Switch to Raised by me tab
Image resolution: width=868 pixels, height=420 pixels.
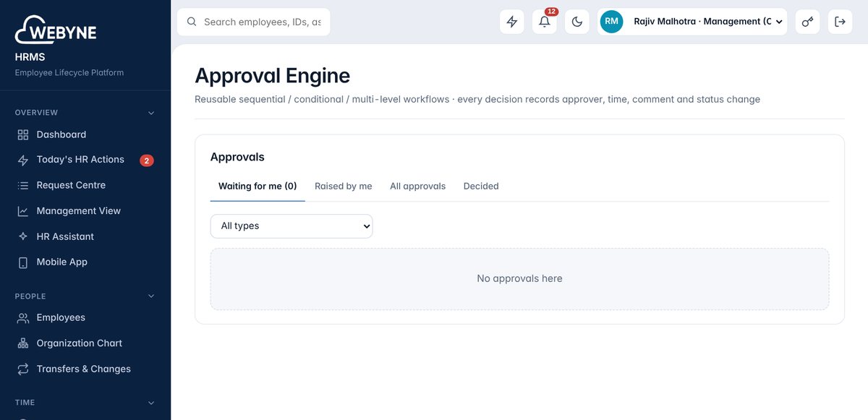pos(344,187)
